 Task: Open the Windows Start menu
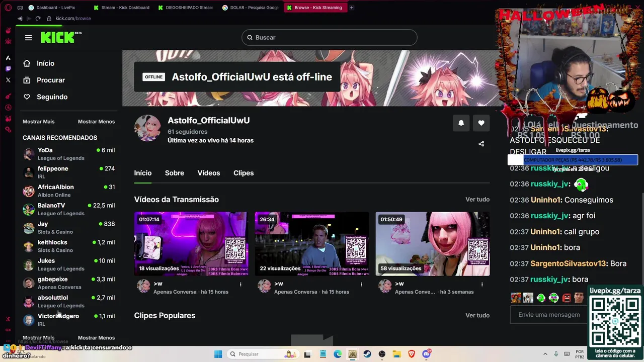coord(218,354)
